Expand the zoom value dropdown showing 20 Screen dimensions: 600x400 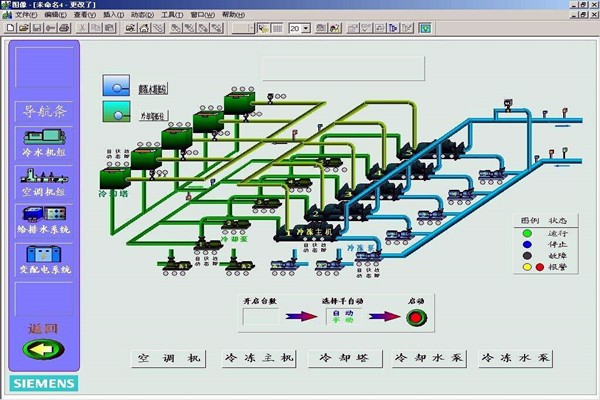pyautogui.click(x=306, y=29)
